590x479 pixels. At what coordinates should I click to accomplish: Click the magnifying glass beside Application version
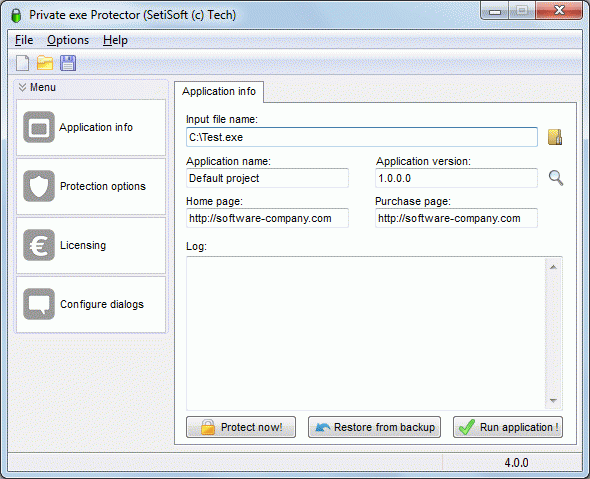[x=556, y=178]
